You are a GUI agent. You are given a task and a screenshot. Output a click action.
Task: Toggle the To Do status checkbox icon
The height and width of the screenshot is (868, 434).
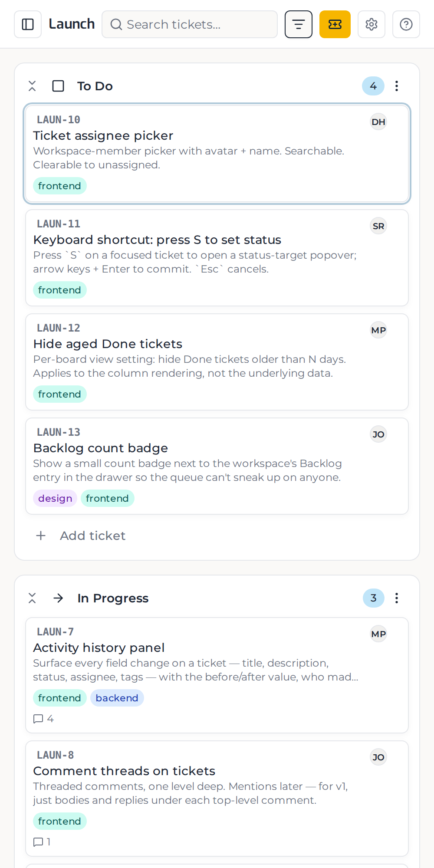tap(58, 86)
